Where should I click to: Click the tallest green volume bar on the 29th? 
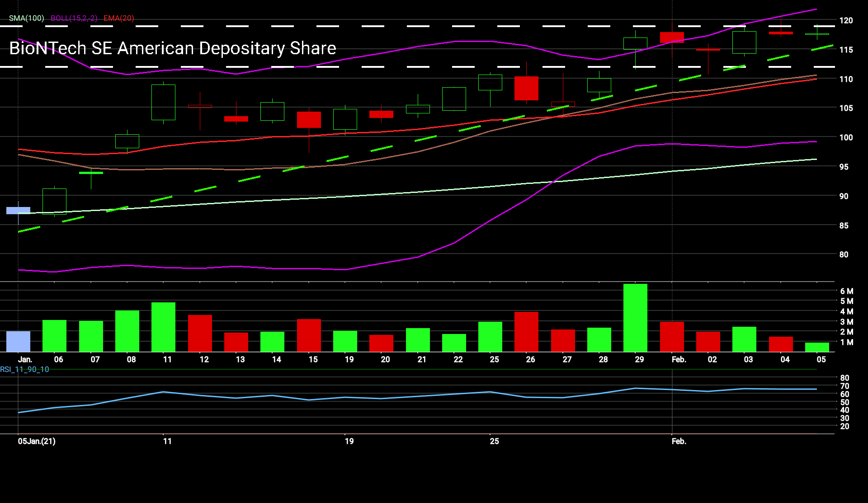[635, 318]
